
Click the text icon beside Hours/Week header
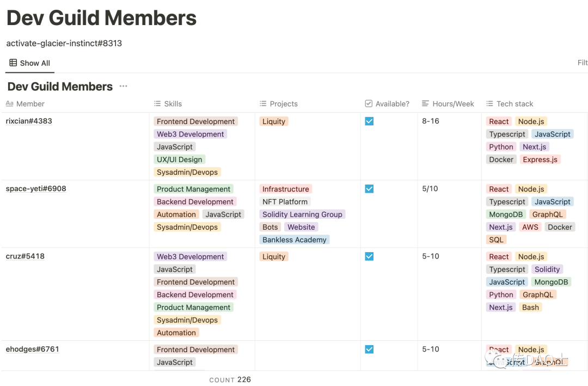(426, 103)
